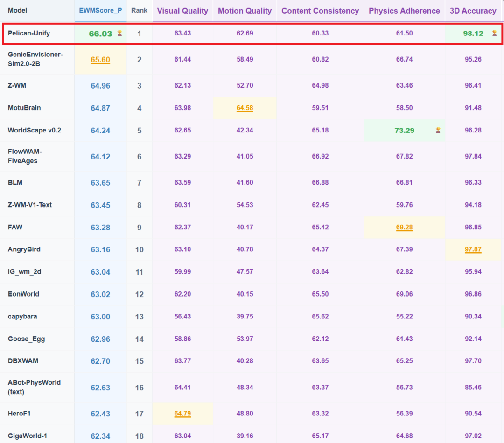Open the underlined 64.58 Motion Quality value

[245, 108]
